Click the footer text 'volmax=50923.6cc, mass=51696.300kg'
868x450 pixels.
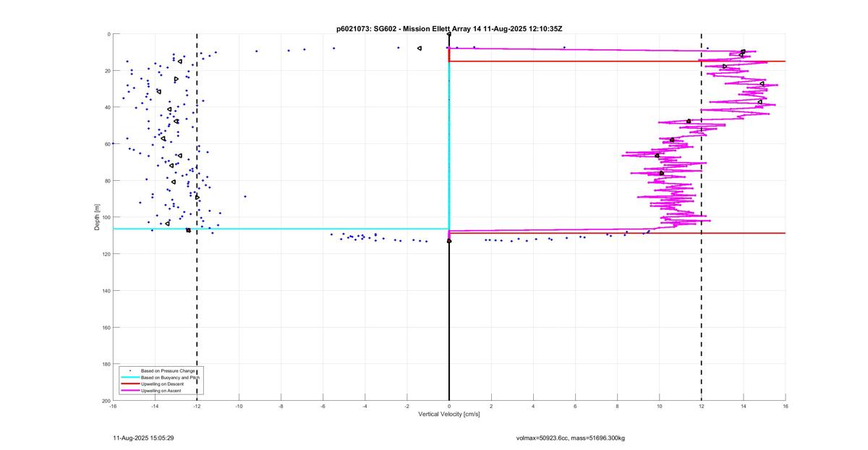[x=571, y=438]
